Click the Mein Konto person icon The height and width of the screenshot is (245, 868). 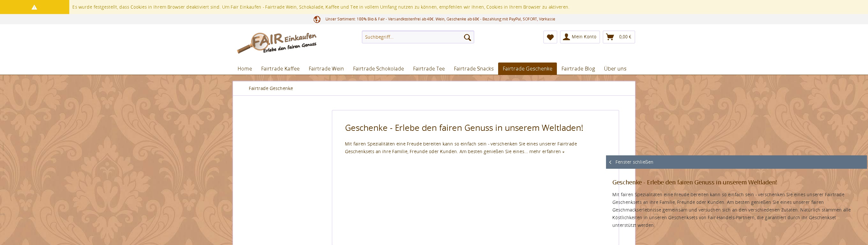click(566, 37)
